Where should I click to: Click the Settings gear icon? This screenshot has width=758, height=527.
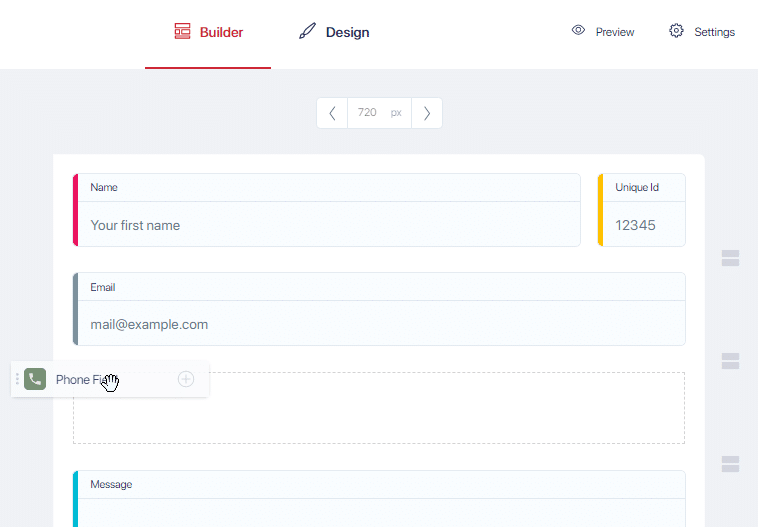(x=676, y=30)
